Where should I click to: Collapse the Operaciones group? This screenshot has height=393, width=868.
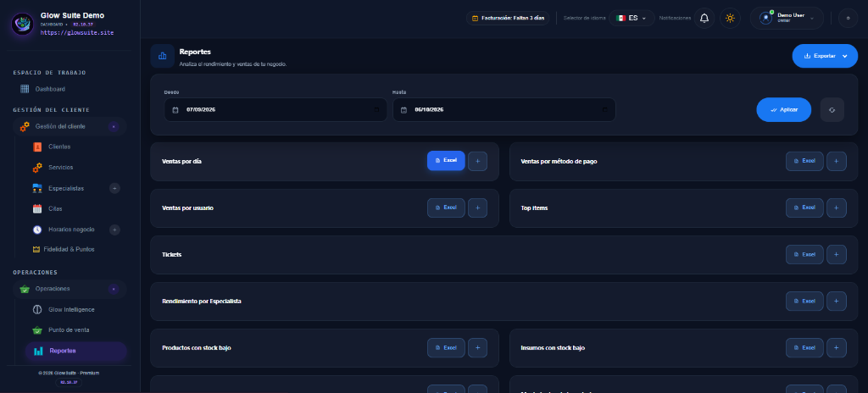[114, 289]
